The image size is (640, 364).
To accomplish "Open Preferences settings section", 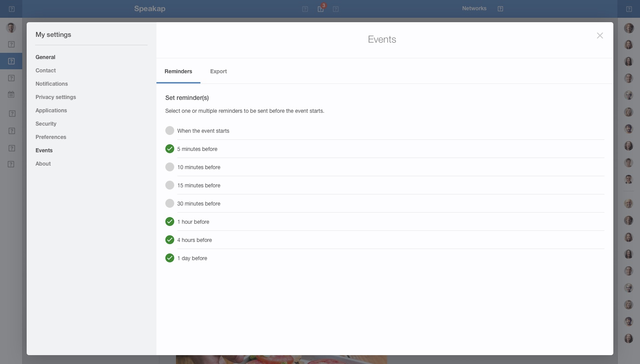I will point(51,137).
